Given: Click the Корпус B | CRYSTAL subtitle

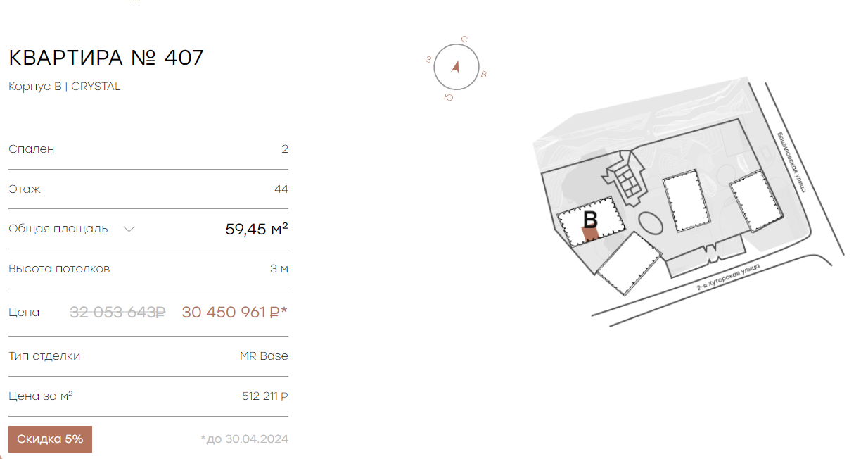Looking at the screenshot, I should click(x=65, y=87).
